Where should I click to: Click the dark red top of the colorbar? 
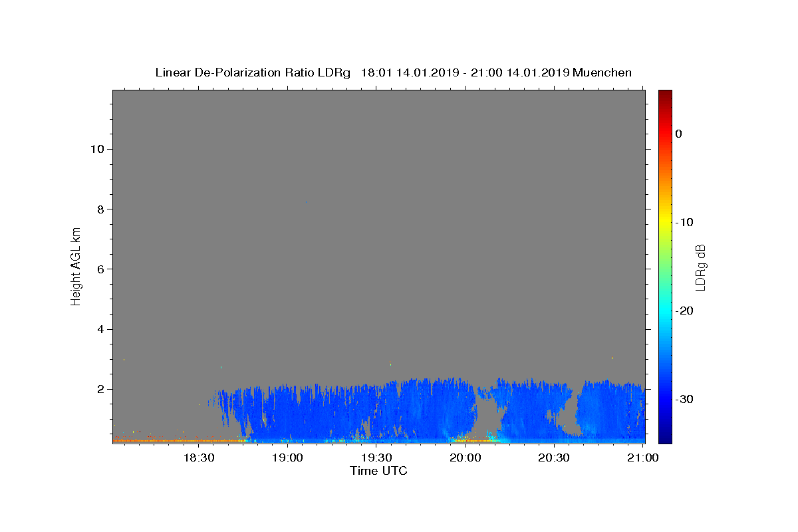coord(665,95)
